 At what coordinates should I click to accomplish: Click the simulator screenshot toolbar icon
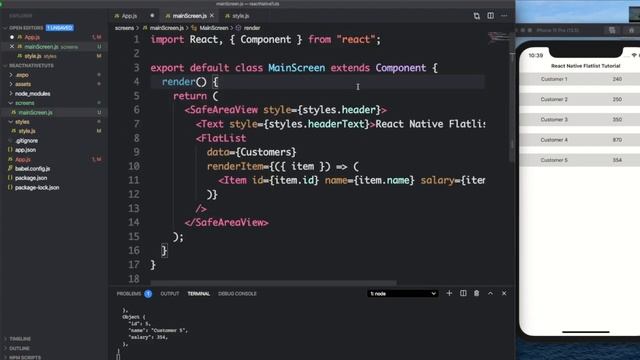(612, 30)
